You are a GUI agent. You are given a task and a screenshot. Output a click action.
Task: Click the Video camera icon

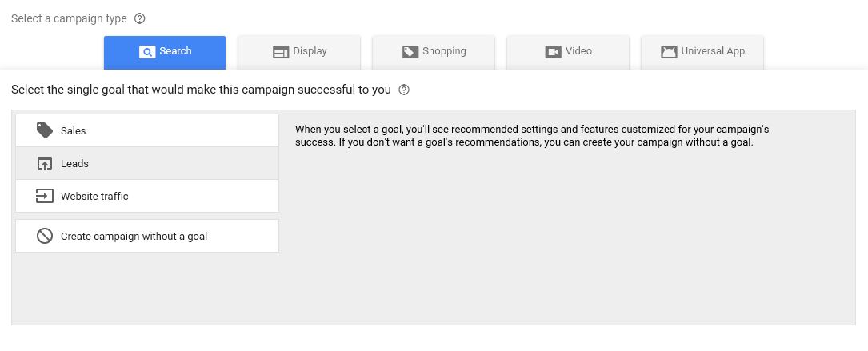[x=553, y=52]
